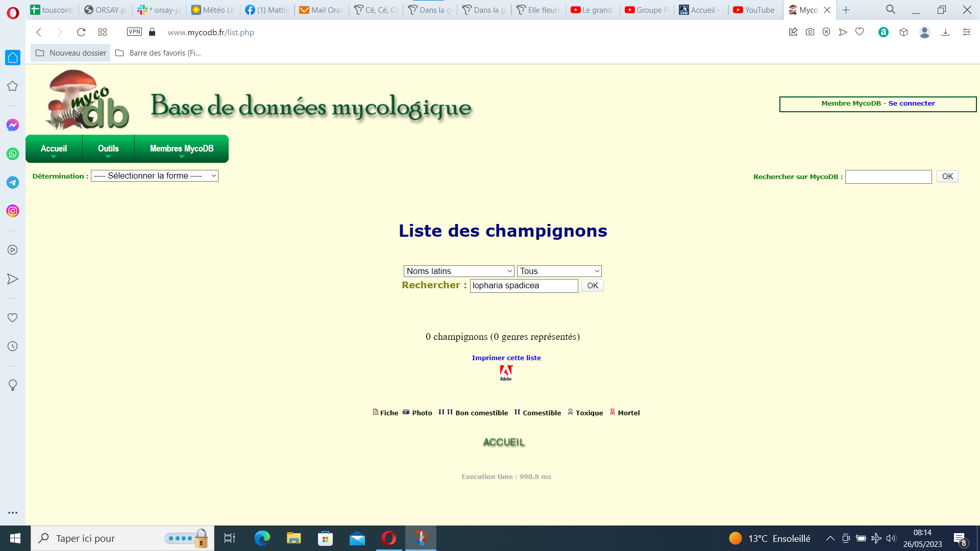Expand the Noms latins dropdown
Image resolution: width=980 pixels, height=551 pixels.
pyautogui.click(x=458, y=271)
